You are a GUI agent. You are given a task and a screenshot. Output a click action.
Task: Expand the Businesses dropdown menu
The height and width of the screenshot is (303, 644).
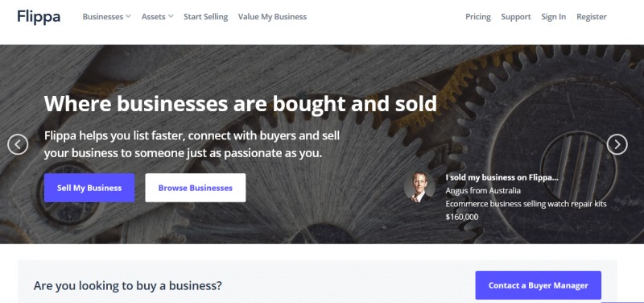tap(106, 17)
